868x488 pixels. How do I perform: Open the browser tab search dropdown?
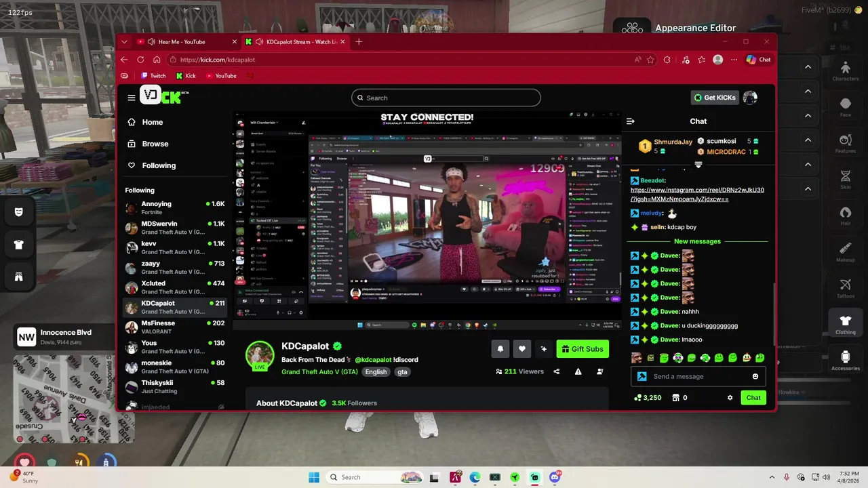(124, 41)
